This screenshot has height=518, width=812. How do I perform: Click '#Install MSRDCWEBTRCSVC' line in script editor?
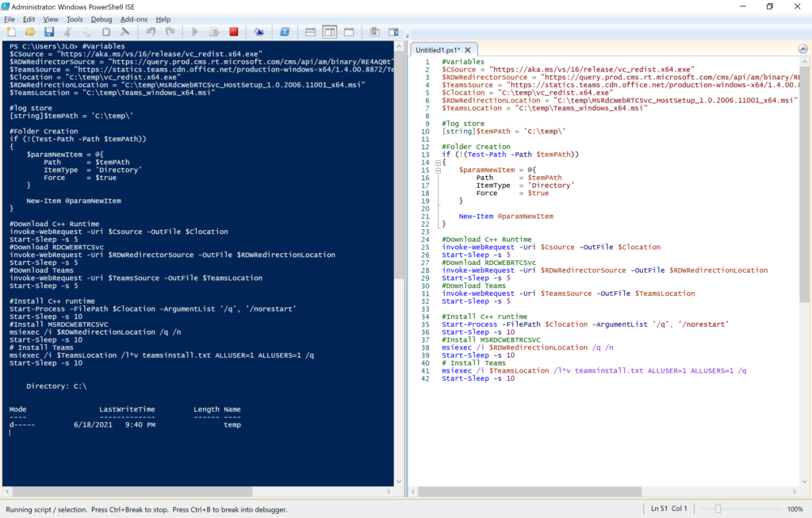click(491, 340)
